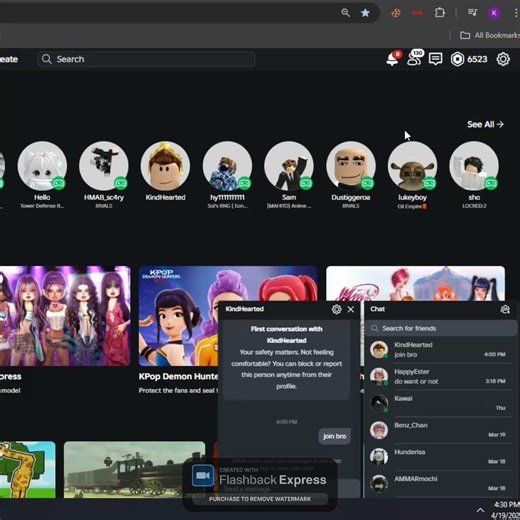Open KindHearted chat settings gear
Screen dimensions: 520x520
pos(337,309)
